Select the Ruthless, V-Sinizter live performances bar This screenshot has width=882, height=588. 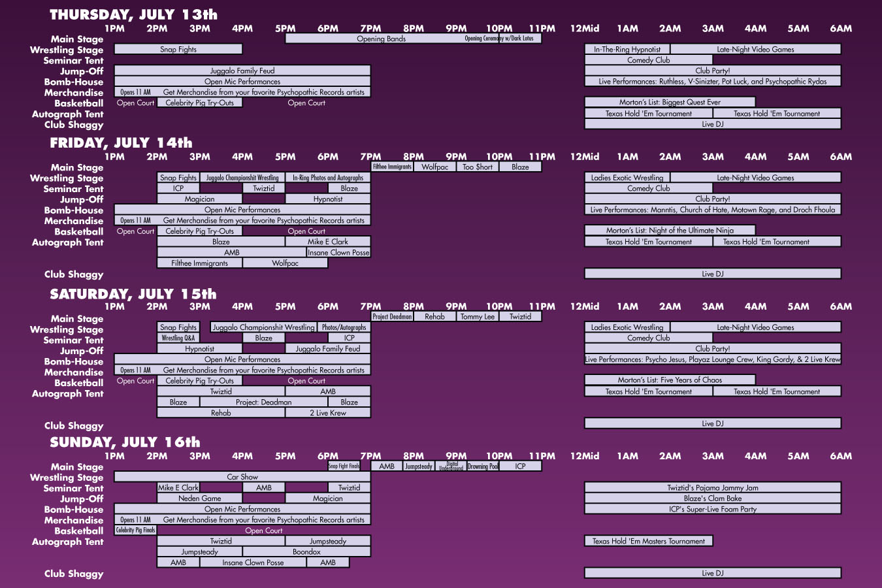[713, 82]
